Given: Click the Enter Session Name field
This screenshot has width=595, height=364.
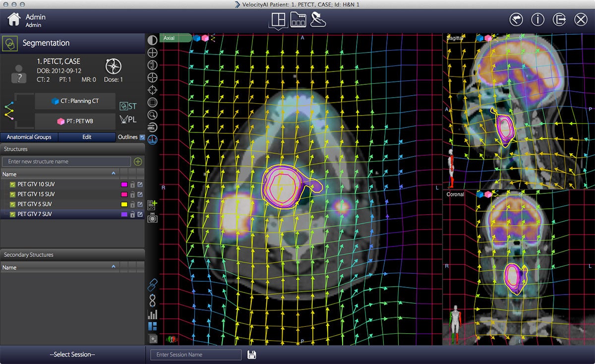Looking at the screenshot, I should (195, 355).
